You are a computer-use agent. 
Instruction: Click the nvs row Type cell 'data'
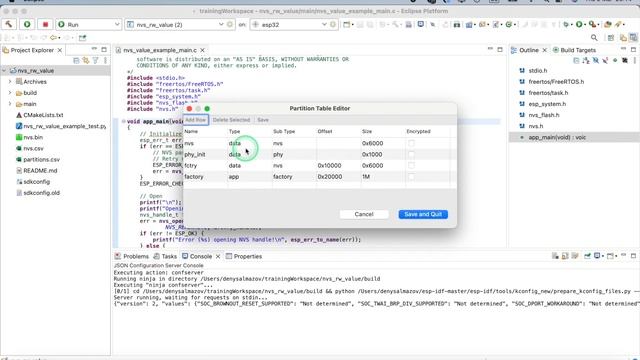(235, 143)
